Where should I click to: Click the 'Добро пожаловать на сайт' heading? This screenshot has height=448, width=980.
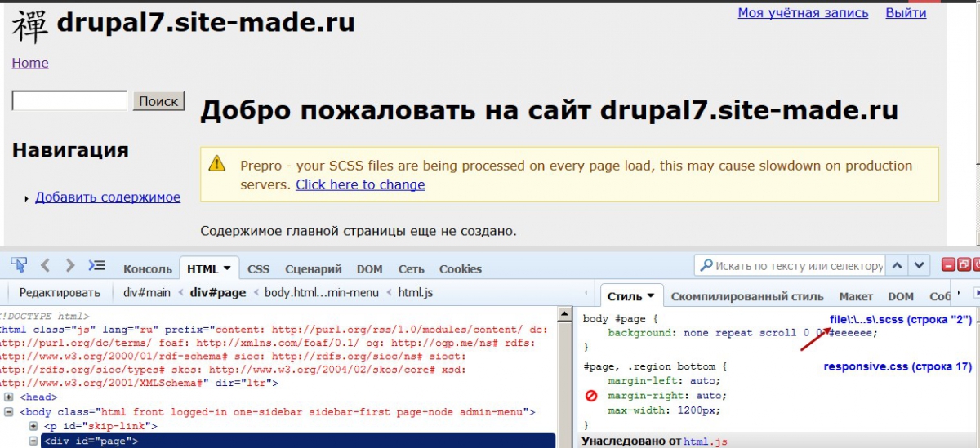(x=549, y=110)
